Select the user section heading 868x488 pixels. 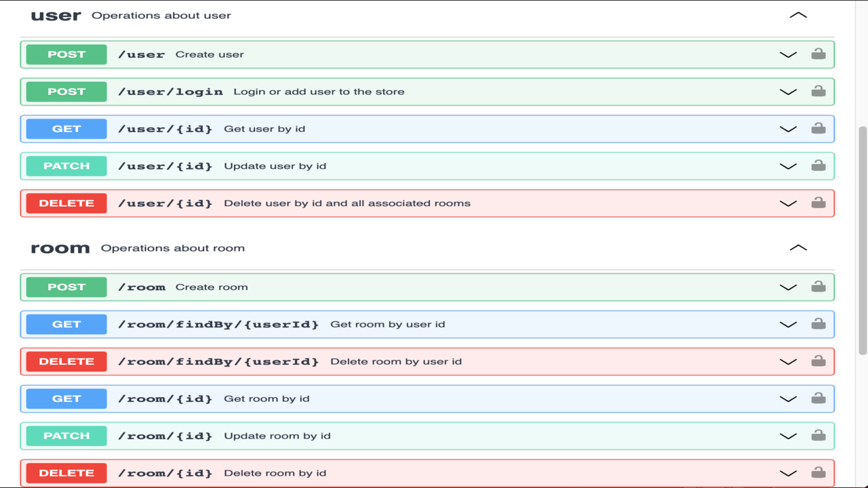click(x=56, y=15)
